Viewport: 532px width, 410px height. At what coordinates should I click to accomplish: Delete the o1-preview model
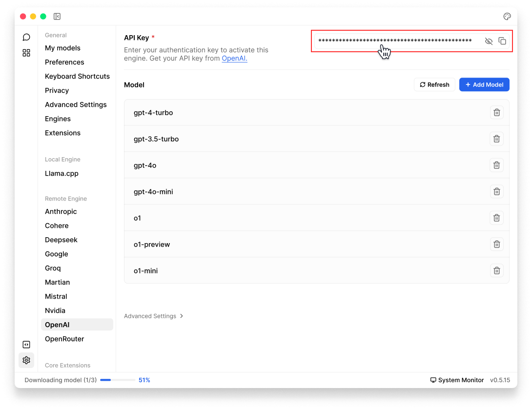[497, 245]
